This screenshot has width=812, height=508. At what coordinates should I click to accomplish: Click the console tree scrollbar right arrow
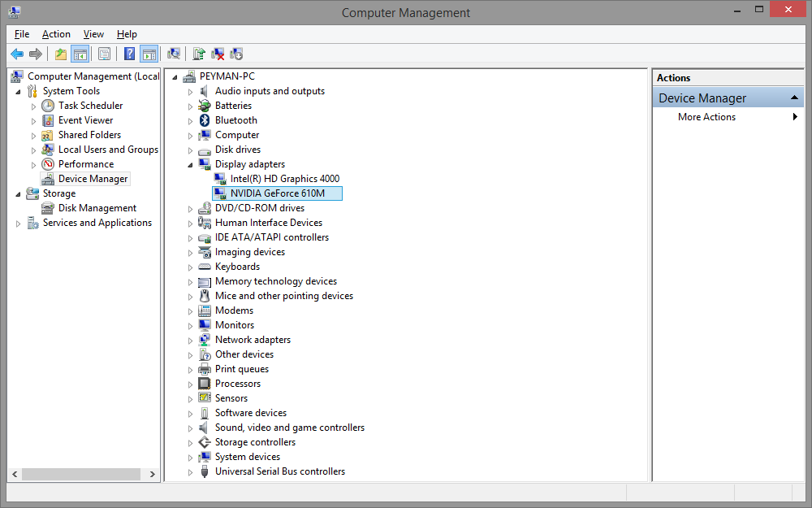click(x=153, y=475)
